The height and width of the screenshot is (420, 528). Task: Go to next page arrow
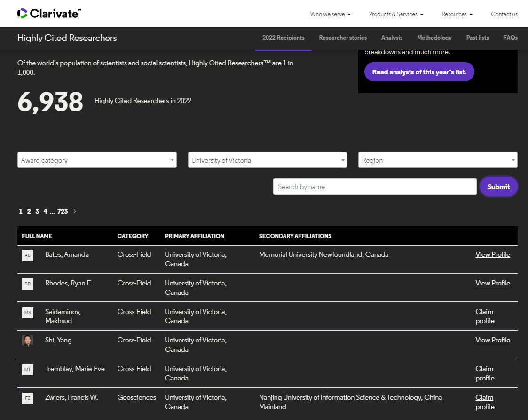(x=75, y=211)
